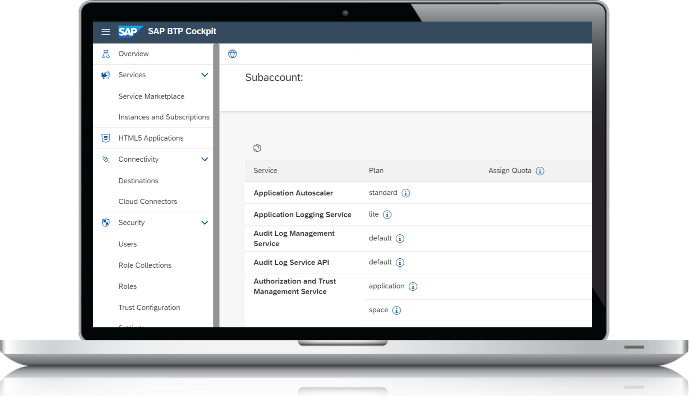
Task: Collapse the Services section chevron
Action: (x=205, y=75)
